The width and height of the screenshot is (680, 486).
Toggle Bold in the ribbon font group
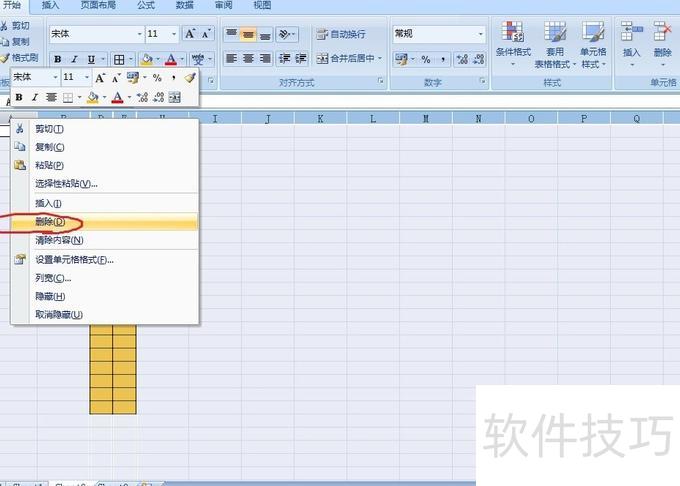click(x=57, y=59)
